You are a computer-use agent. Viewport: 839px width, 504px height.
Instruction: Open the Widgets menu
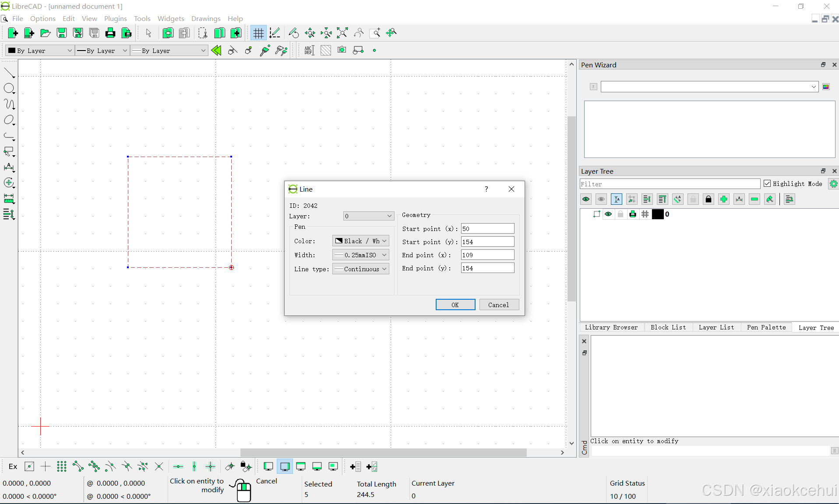coord(171,18)
